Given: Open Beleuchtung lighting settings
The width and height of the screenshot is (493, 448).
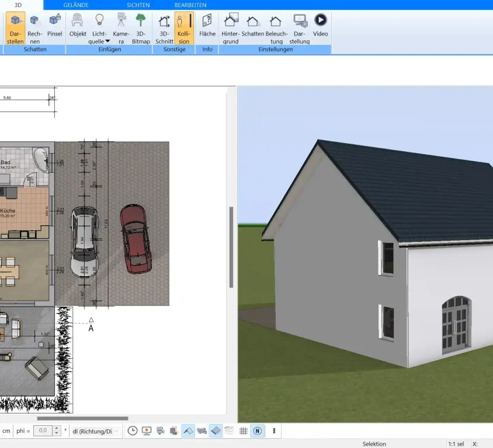Looking at the screenshot, I should 276,28.
